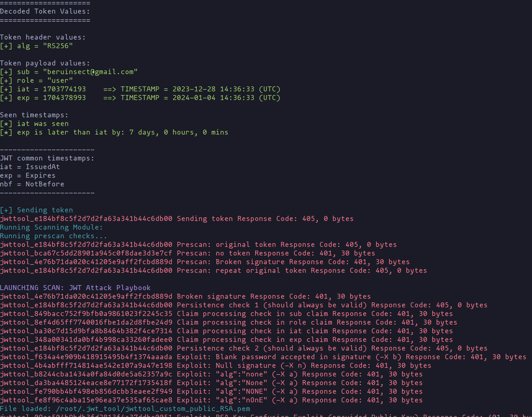Click the file path jwttool_custom_public_RSA.pem
Screen dimensions: 532x417
[153, 409]
